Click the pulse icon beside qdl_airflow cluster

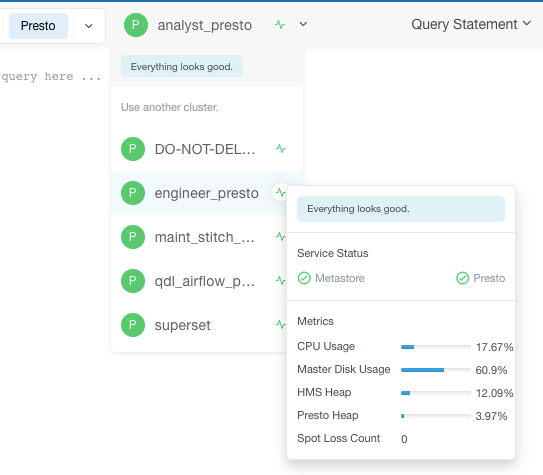point(281,280)
